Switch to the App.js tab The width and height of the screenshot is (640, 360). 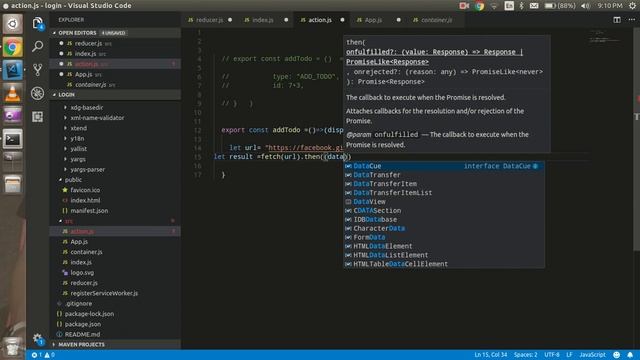(373, 20)
